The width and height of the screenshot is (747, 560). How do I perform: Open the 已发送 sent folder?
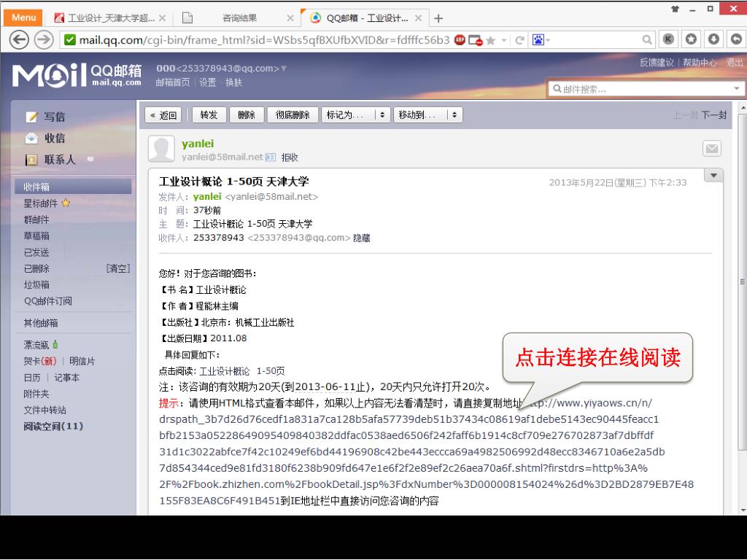pyautogui.click(x=36, y=252)
